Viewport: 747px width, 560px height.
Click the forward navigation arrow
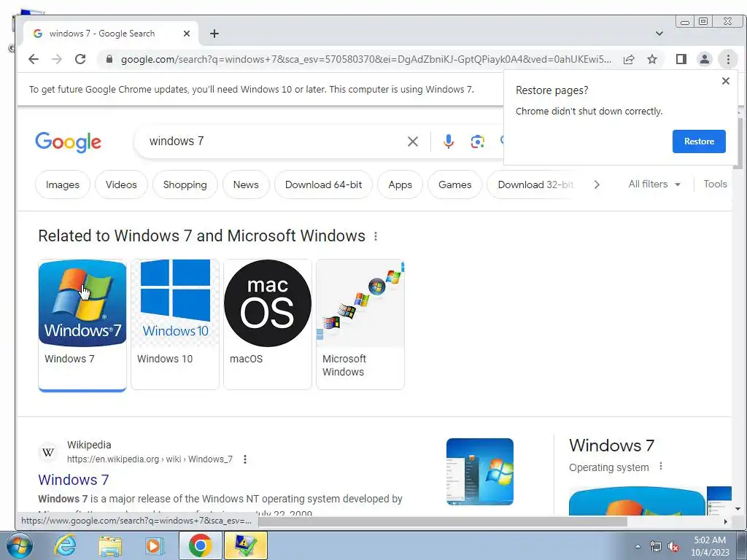click(57, 59)
